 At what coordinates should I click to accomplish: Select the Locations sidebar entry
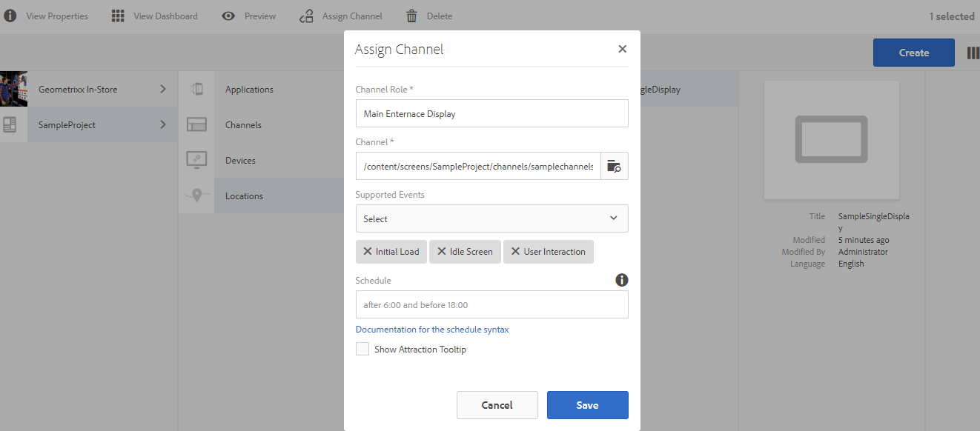(245, 195)
